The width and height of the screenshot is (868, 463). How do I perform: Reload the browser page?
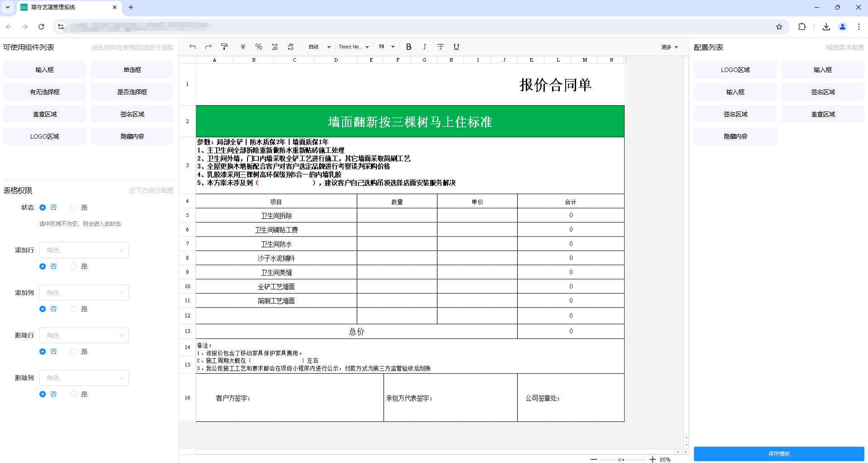(41, 27)
